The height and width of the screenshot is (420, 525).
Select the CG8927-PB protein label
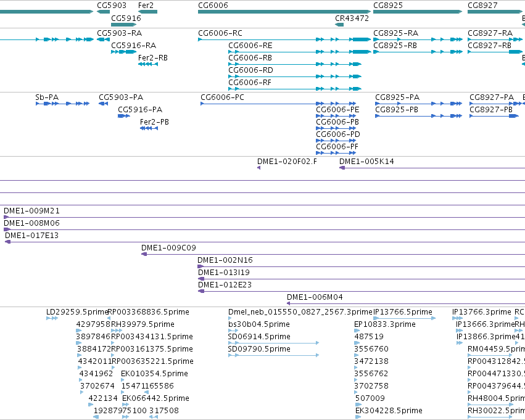[x=491, y=110]
